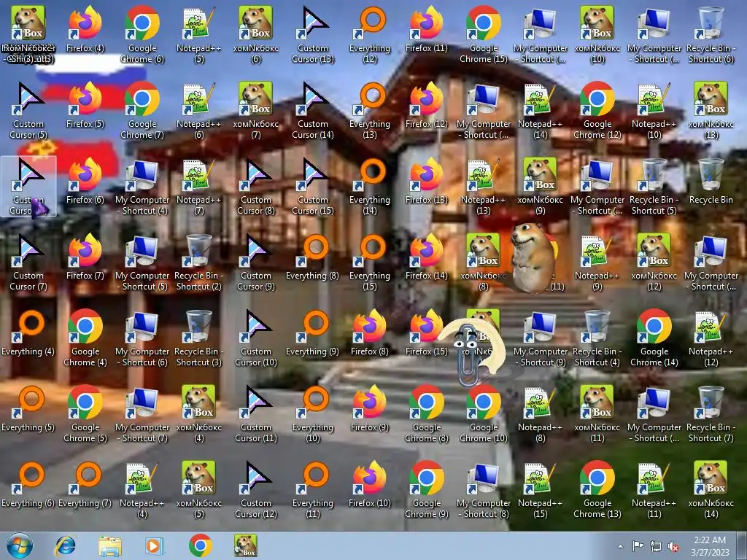Select Recycle Bin - Shortcut (2) icon
747x560 pixels.
(x=198, y=262)
